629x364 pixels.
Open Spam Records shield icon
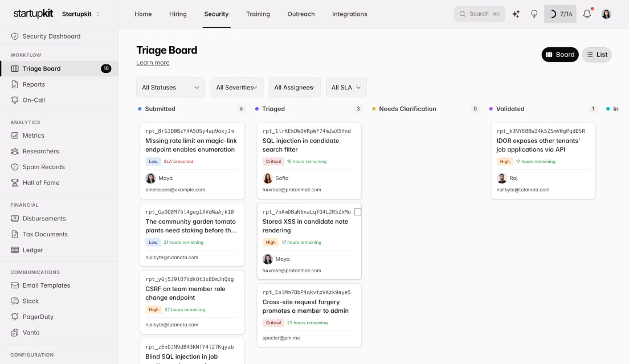point(15,167)
